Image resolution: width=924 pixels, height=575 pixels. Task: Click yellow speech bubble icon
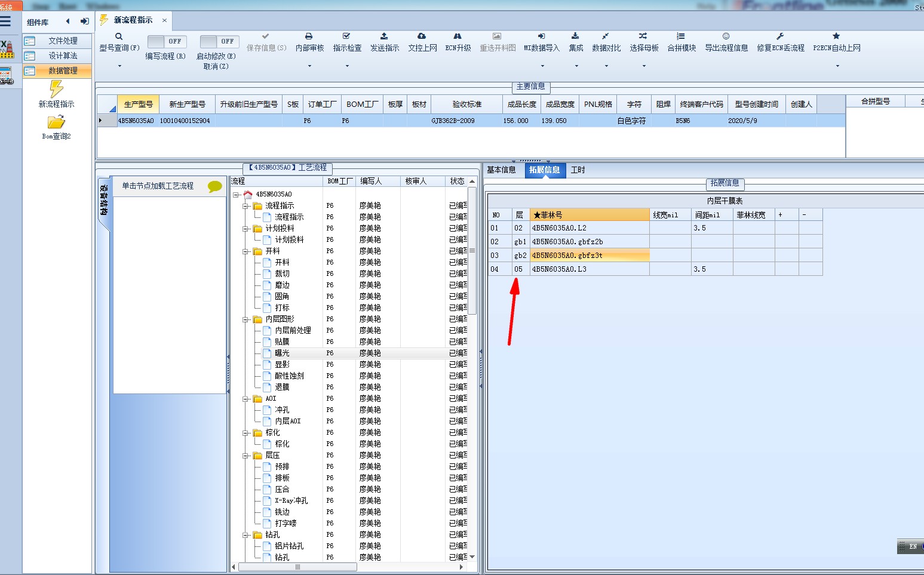[214, 186]
